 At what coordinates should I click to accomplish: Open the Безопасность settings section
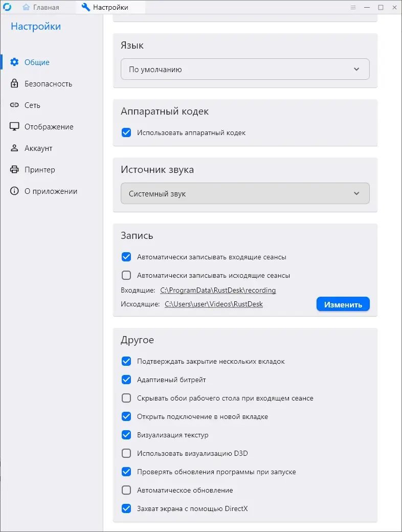(49, 83)
